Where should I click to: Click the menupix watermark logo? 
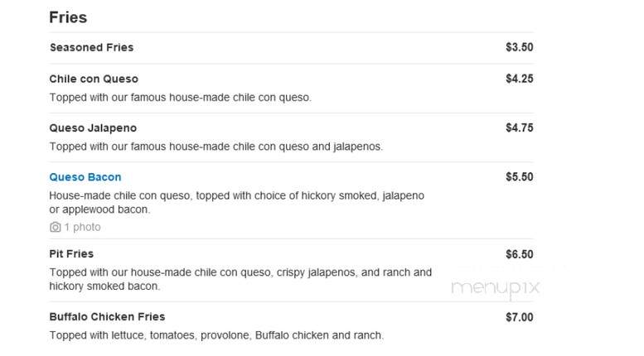click(496, 288)
